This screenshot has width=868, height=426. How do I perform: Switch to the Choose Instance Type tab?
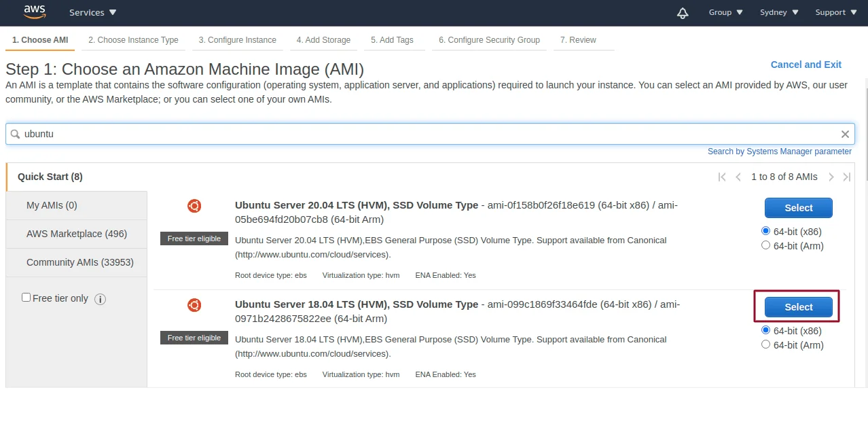tap(133, 40)
